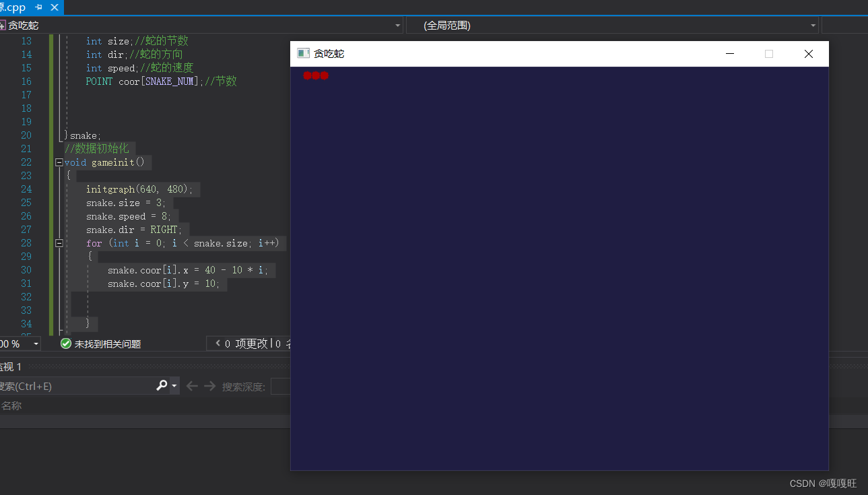Collapse the for loop block at line 28
The height and width of the screenshot is (495, 868).
59,243
